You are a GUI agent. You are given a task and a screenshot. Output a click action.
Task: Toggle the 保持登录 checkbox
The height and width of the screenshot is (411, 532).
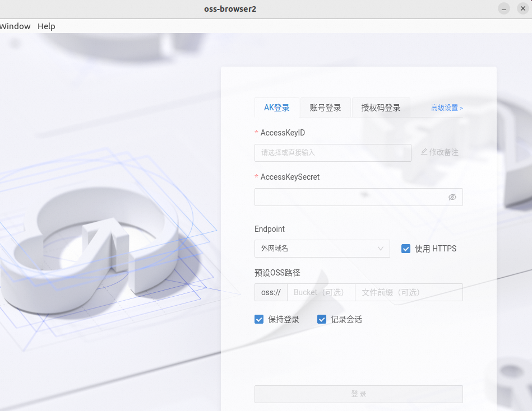point(259,319)
